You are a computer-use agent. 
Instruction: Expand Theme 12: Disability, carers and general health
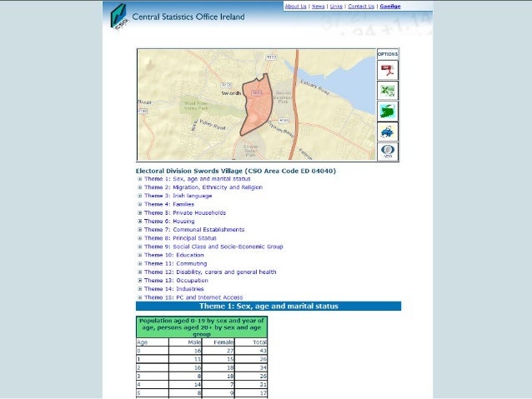[x=140, y=272]
